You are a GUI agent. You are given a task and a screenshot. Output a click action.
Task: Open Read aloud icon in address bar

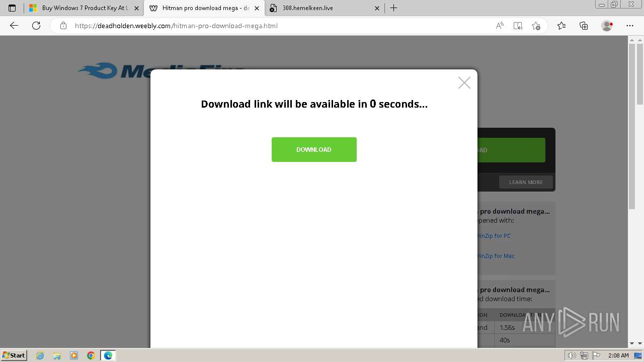click(500, 26)
